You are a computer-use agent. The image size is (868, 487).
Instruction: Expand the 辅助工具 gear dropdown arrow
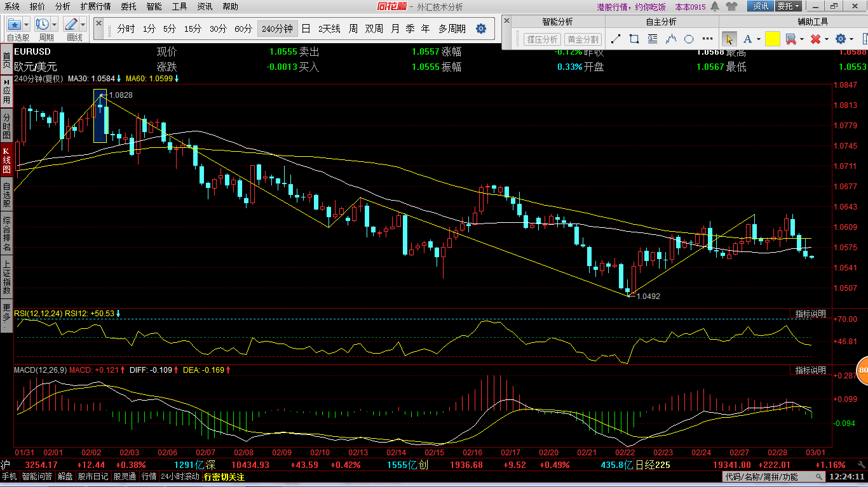pos(852,39)
